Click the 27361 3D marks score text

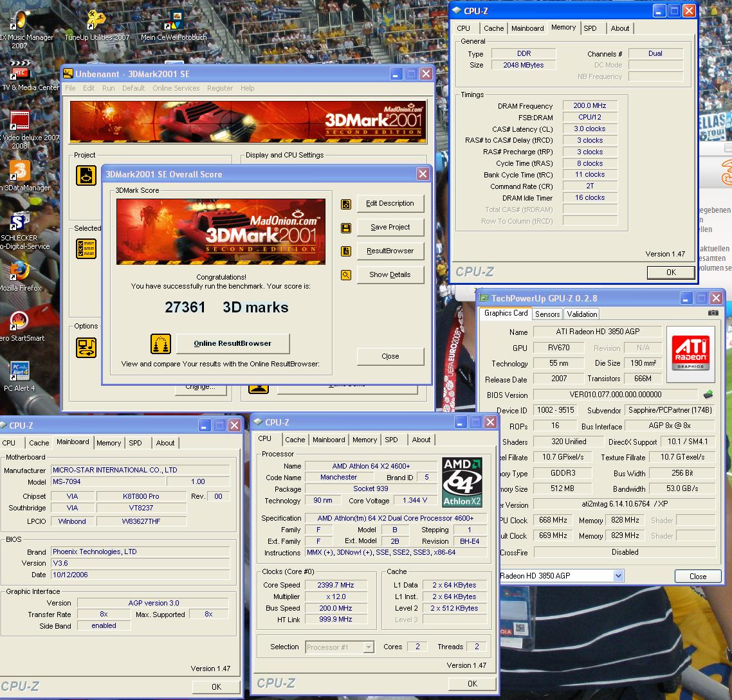[226, 307]
